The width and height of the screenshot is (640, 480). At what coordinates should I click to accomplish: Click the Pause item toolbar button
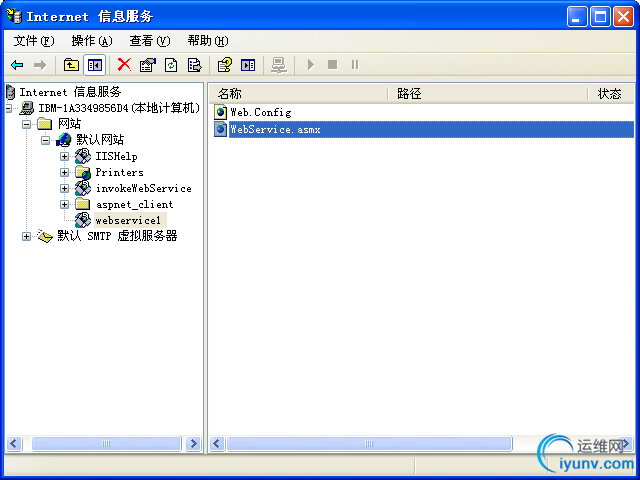pyautogui.click(x=355, y=64)
